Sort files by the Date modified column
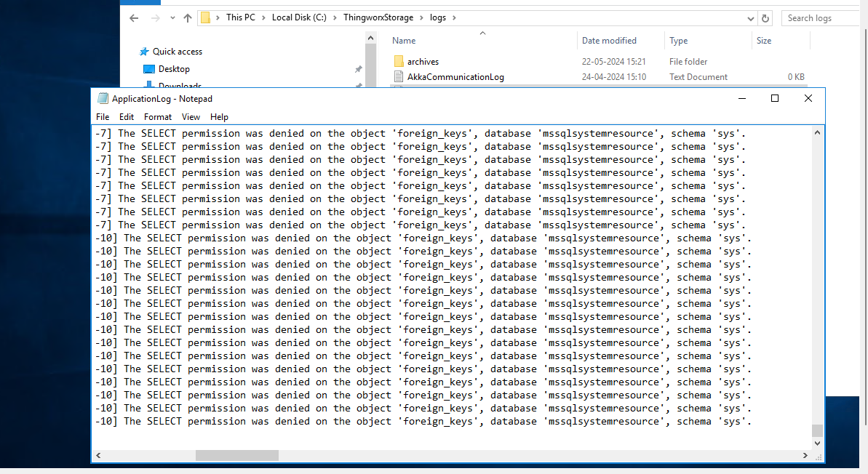Image resolution: width=868 pixels, height=474 pixels. 610,40
